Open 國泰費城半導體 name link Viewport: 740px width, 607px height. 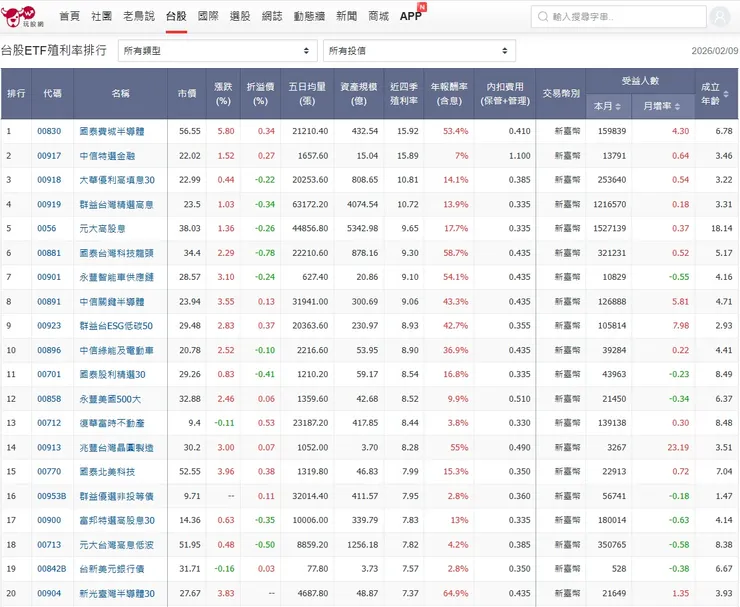[112, 131]
